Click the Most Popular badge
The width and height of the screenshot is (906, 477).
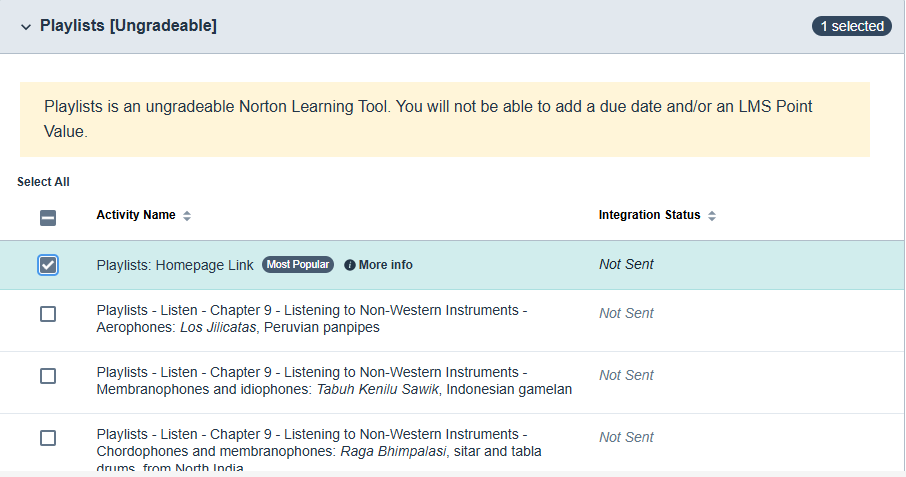point(297,265)
